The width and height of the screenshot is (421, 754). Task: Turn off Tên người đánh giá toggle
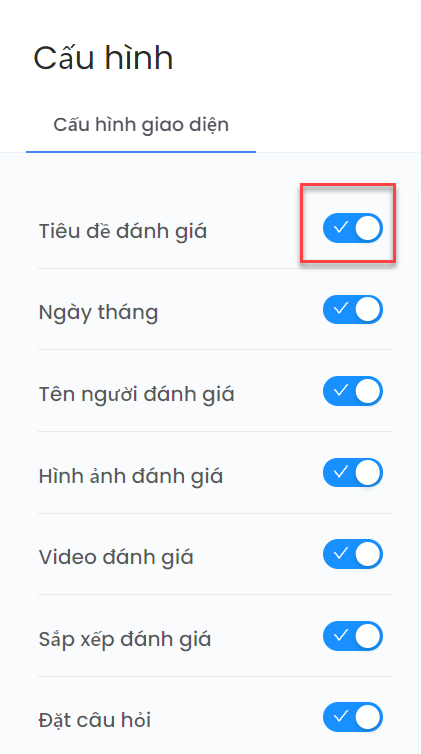click(x=353, y=391)
